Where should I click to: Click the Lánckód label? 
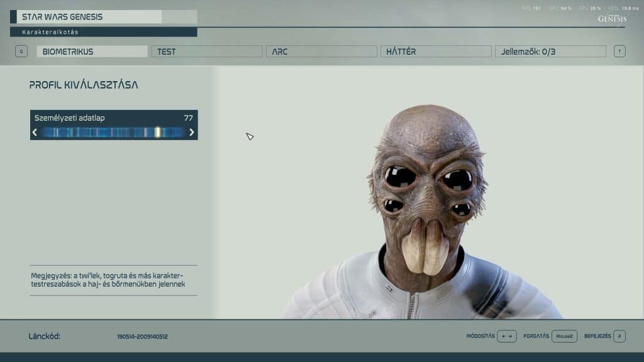[45, 337]
